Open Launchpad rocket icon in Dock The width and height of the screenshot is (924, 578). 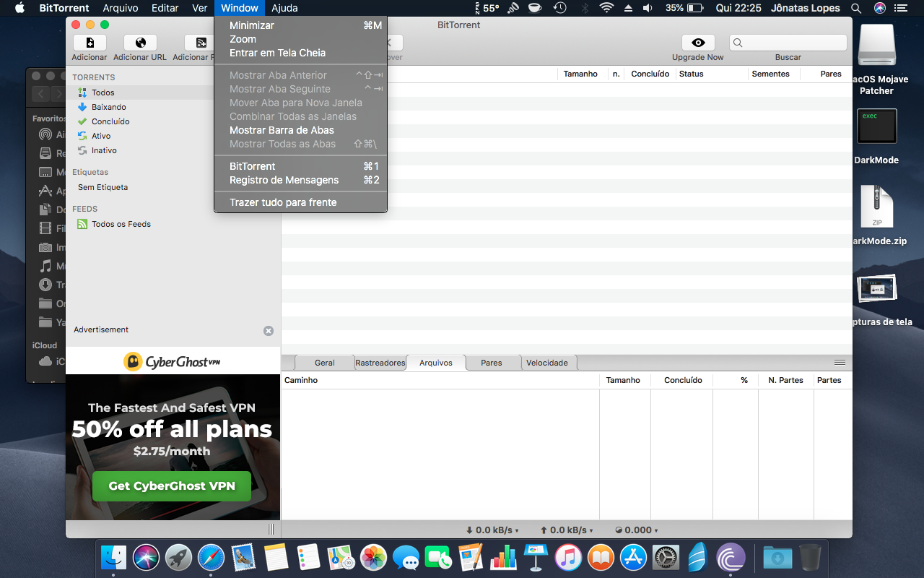178,557
